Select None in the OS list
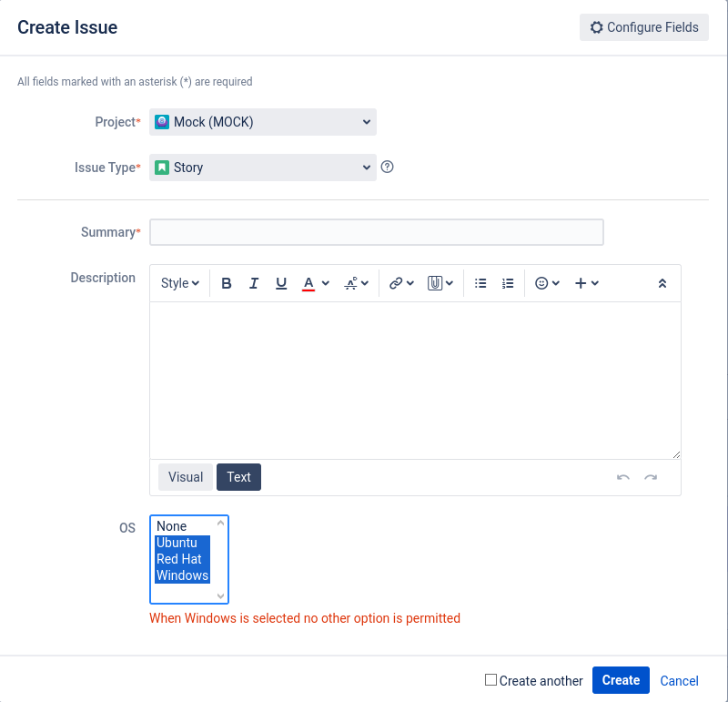Image resolution: width=728 pixels, height=702 pixels. [183, 526]
